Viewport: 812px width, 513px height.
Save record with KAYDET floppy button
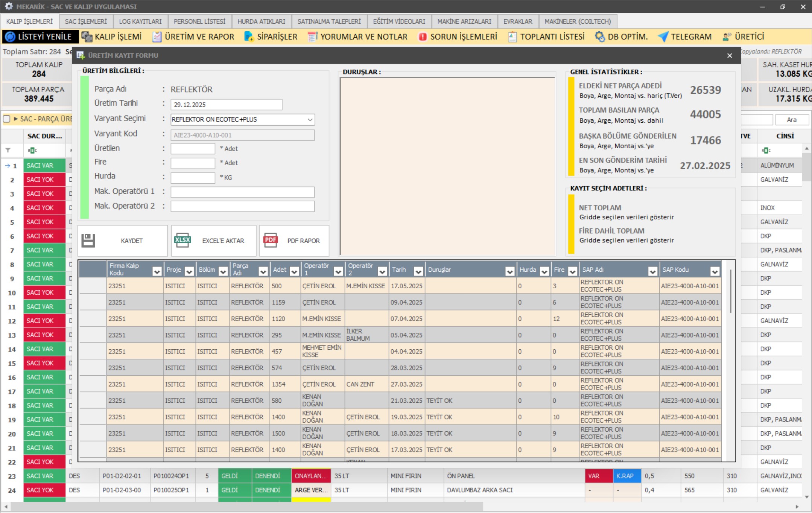tap(89, 240)
